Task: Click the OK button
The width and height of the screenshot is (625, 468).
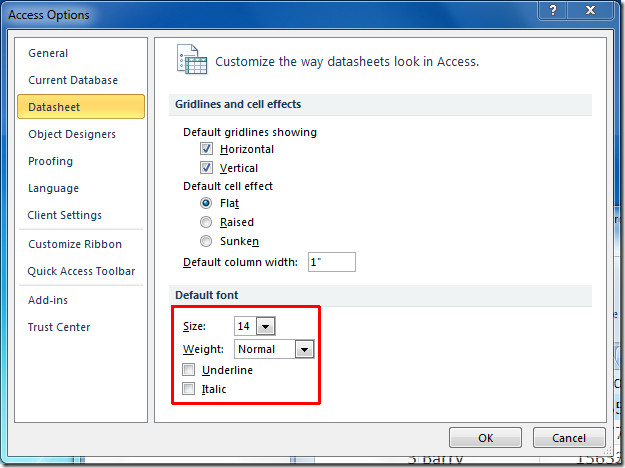Action: (485, 438)
